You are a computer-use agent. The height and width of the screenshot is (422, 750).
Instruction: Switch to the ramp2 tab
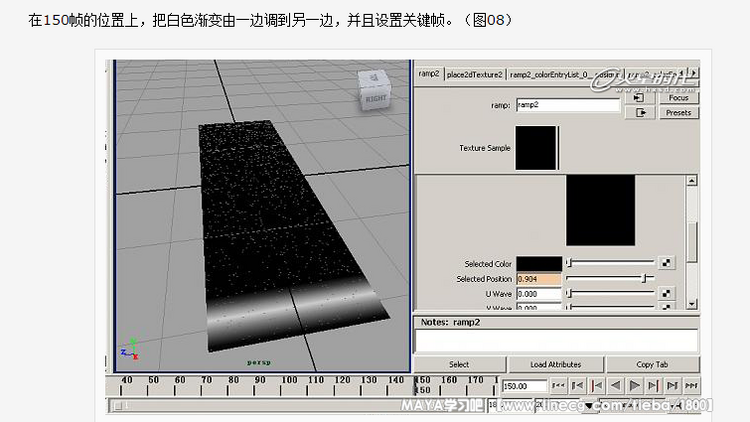[x=429, y=74]
